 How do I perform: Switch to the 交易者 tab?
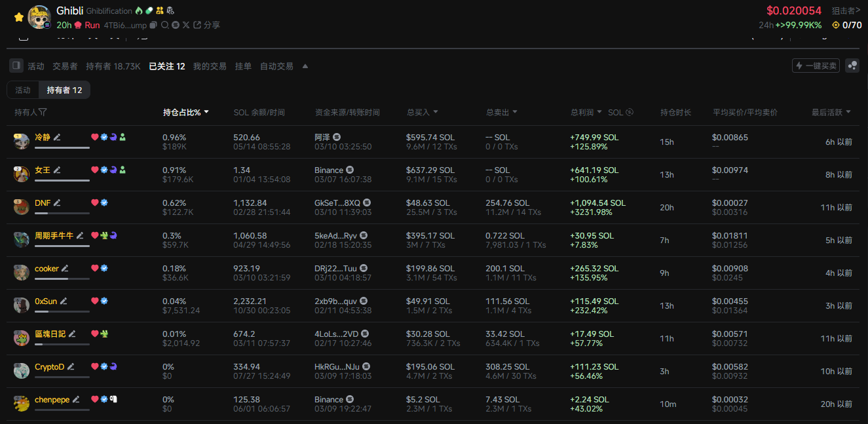pos(65,66)
